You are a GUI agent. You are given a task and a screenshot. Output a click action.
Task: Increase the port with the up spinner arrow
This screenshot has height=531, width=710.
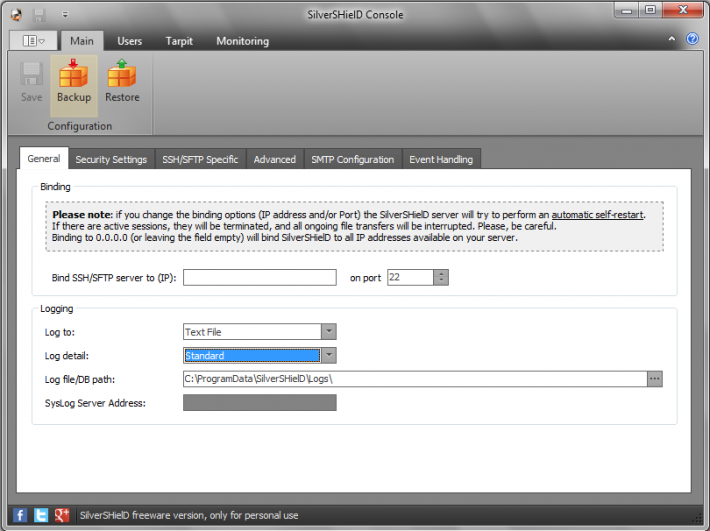coord(441,273)
